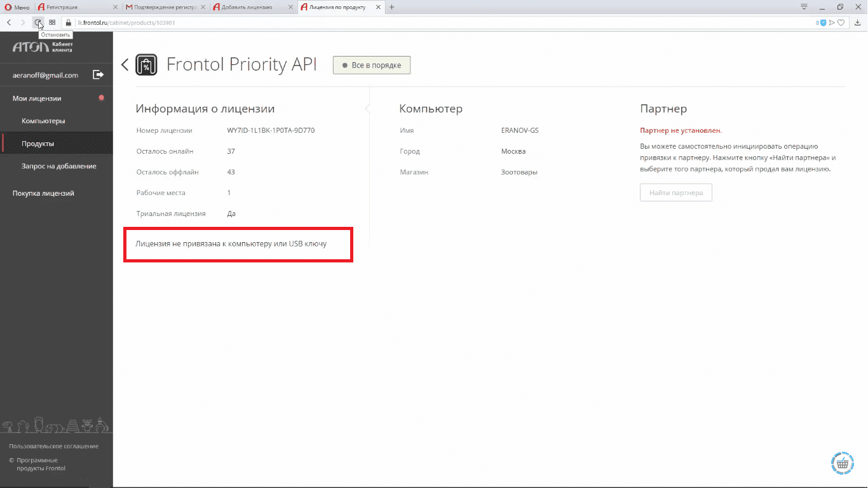Switch to the Регистрация tab
The image size is (868, 488).
[x=77, y=7]
